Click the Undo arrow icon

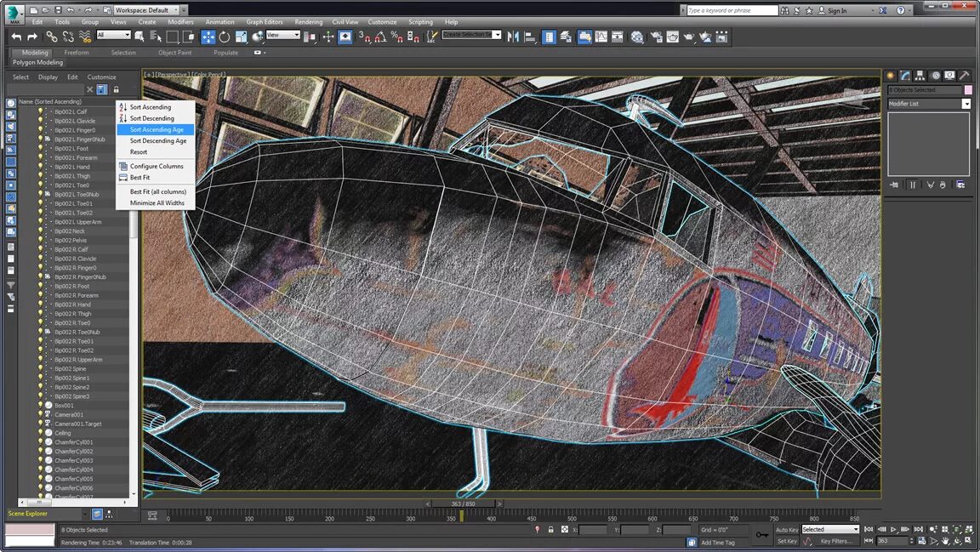click(x=16, y=37)
